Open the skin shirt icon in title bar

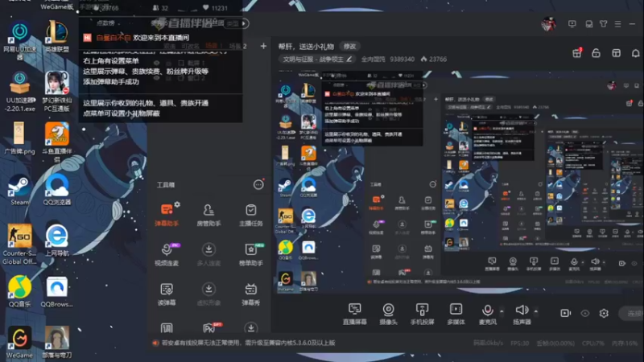603,24
